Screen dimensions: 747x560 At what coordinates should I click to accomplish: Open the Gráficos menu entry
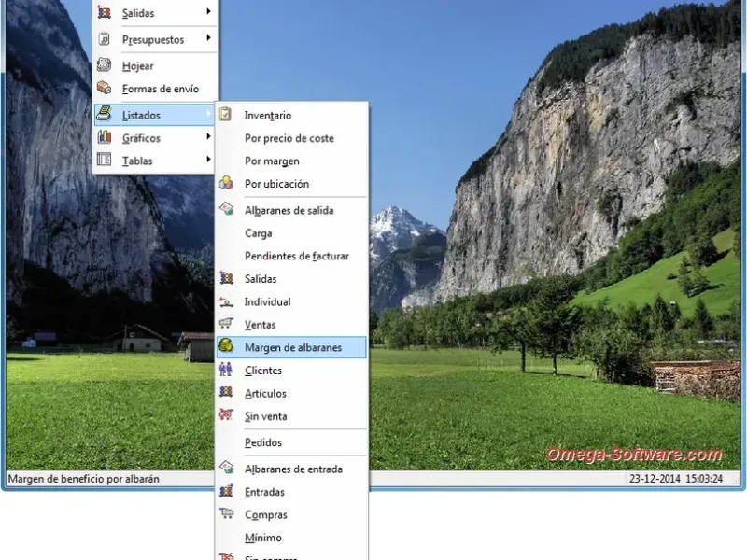(154, 138)
